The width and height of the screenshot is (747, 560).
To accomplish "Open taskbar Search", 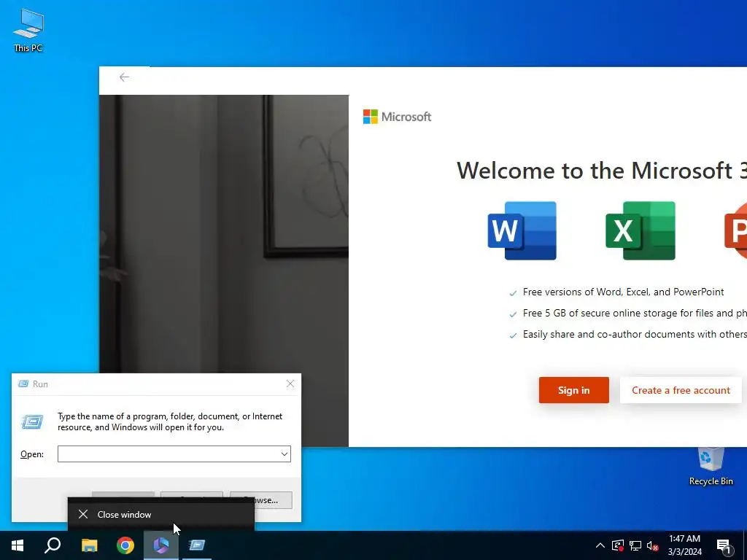I will point(53,545).
